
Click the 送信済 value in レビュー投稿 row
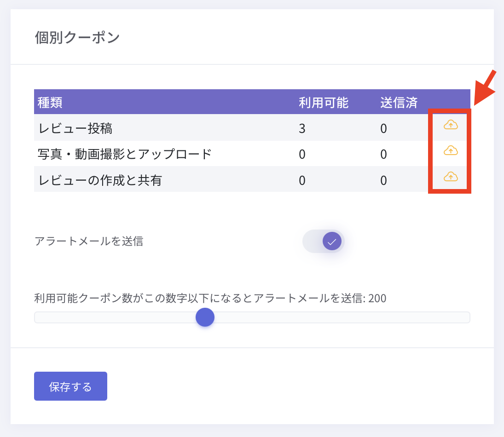point(383,128)
